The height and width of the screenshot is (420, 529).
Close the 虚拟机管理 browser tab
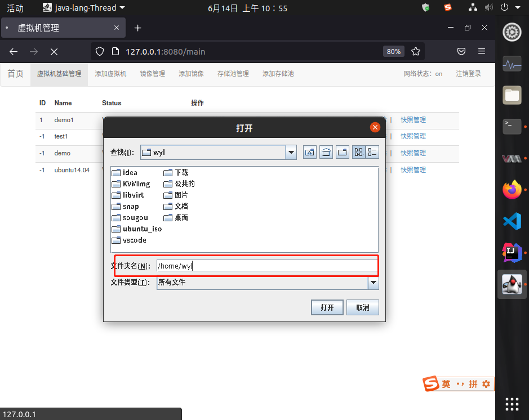(x=117, y=28)
